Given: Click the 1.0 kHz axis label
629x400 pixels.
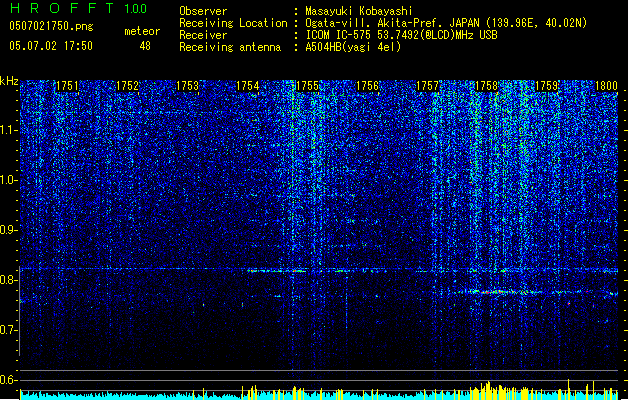Looking at the screenshot, I should (x=8, y=180).
